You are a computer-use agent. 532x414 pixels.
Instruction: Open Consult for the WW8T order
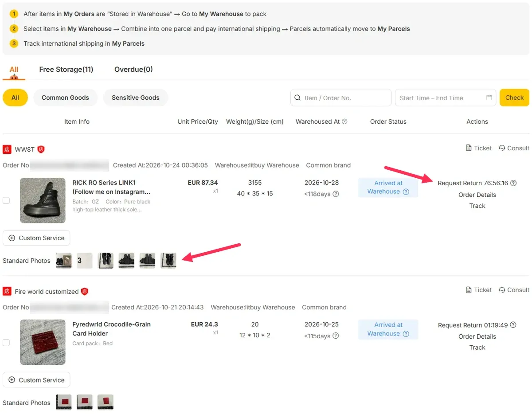[514, 148]
